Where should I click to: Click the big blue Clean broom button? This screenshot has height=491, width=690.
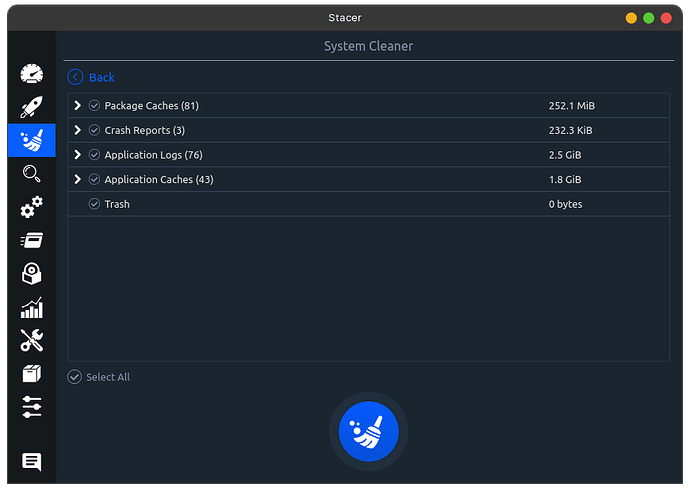369,431
